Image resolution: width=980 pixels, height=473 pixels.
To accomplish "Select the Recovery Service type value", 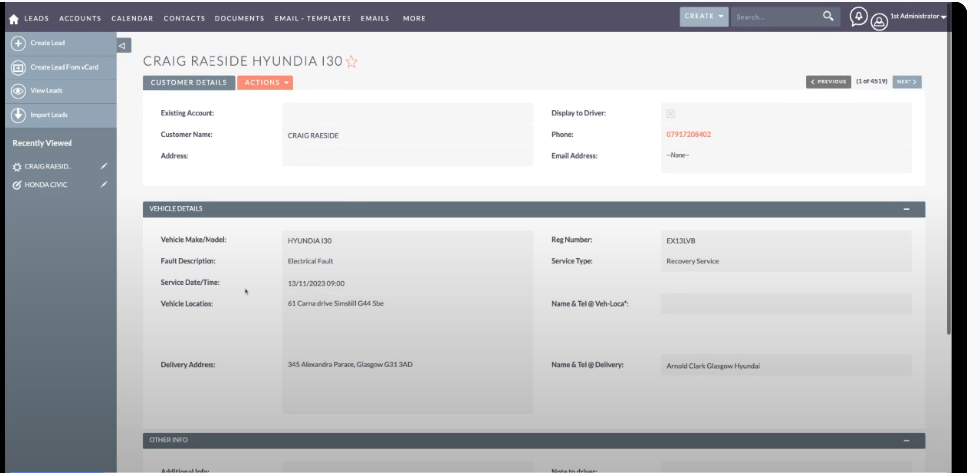I will [x=692, y=261].
